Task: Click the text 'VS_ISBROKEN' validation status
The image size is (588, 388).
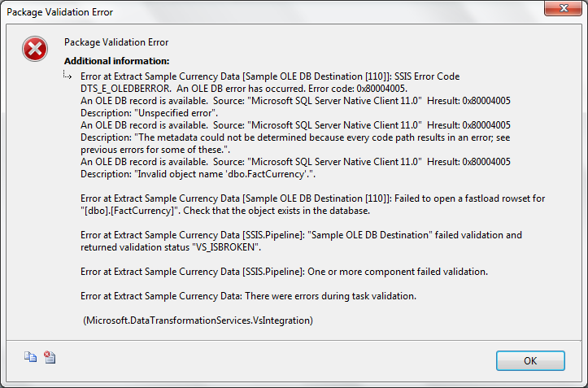Action: (x=226, y=247)
